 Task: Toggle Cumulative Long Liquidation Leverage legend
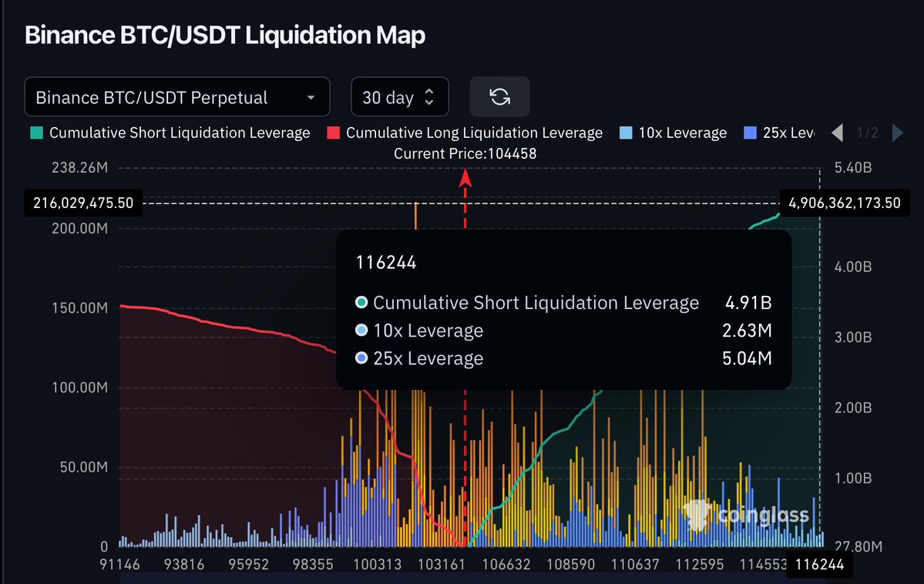tap(465, 133)
